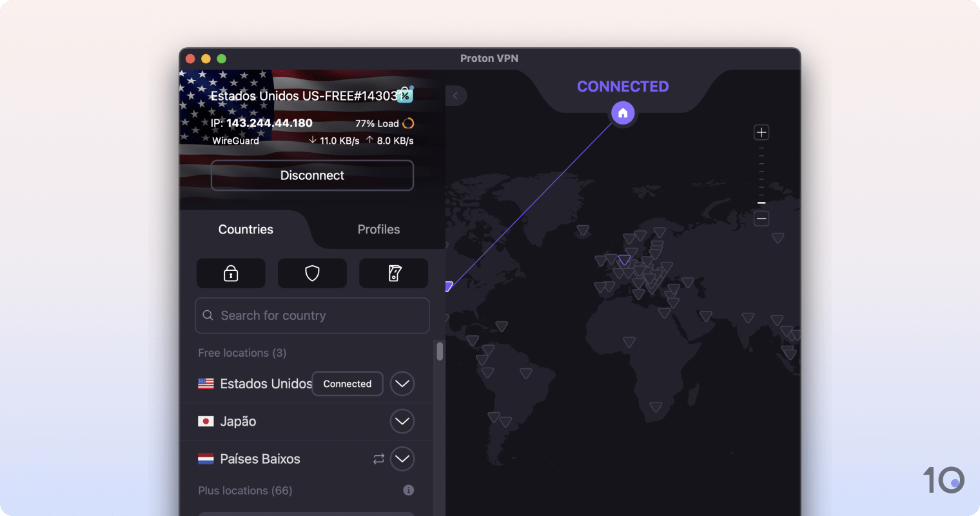Select the Countries tab
The height and width of the screenshot is (516, 980).
[x=246, y=229]
